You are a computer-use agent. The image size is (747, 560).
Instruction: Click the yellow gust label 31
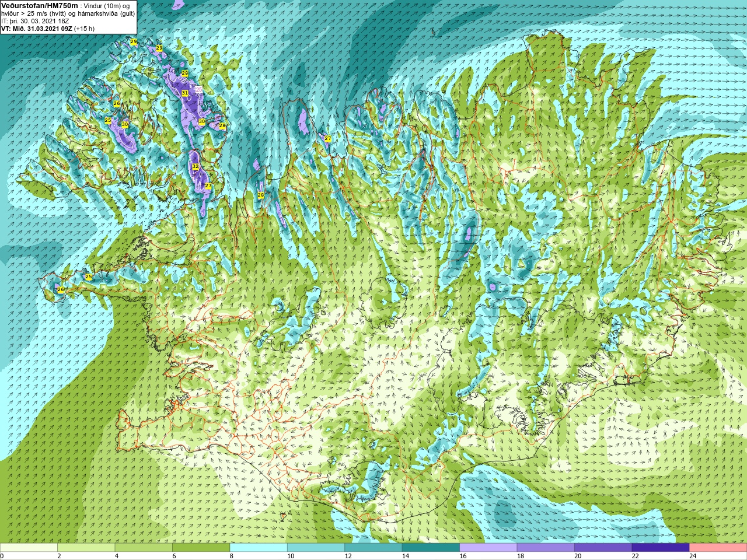(x=185, y=93)
